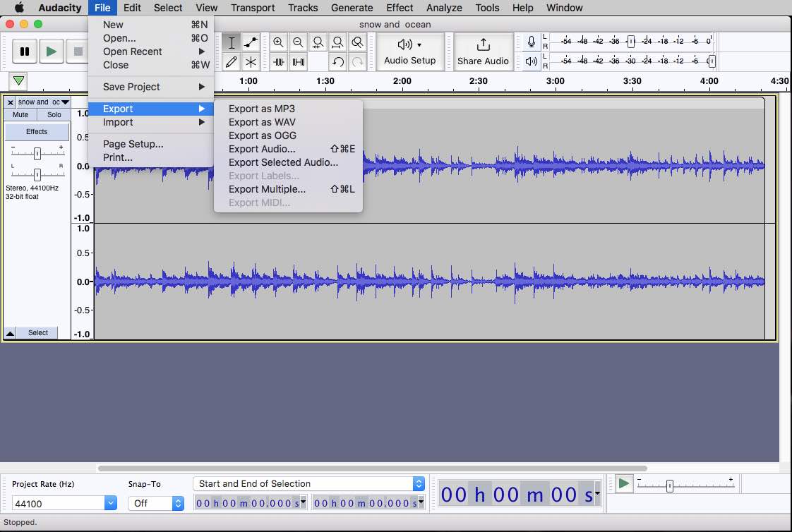Open the track name dropdown menu
This screenshot has height=532, width=792.
[64, 102]
